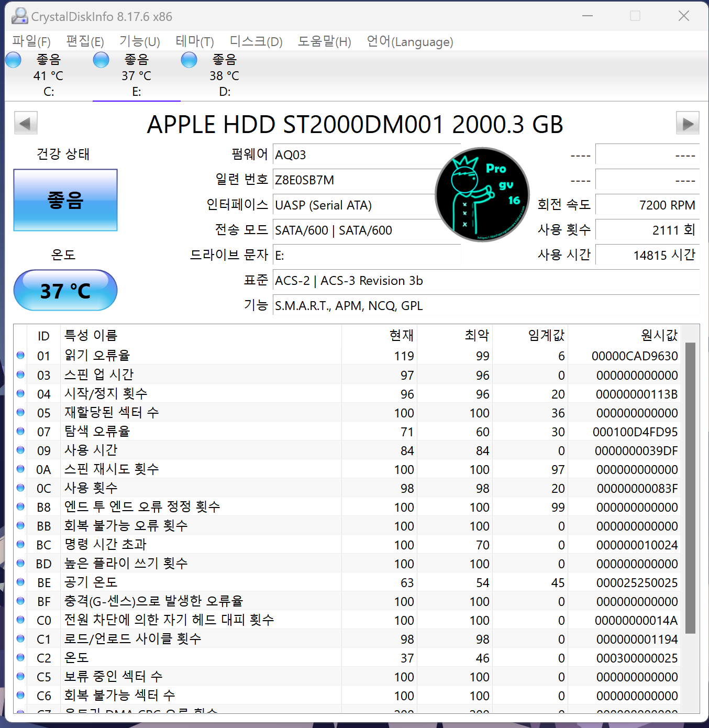The image size is (709, 728).
Task: Click the status dot for attribute 0A
Action: 20,469
